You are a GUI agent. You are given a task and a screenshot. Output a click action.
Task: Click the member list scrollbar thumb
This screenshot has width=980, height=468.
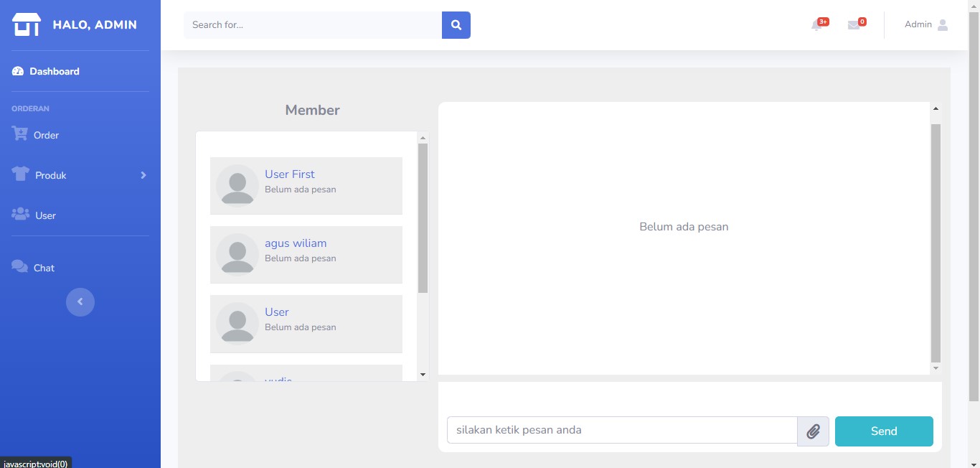click(x=423, y=218)
